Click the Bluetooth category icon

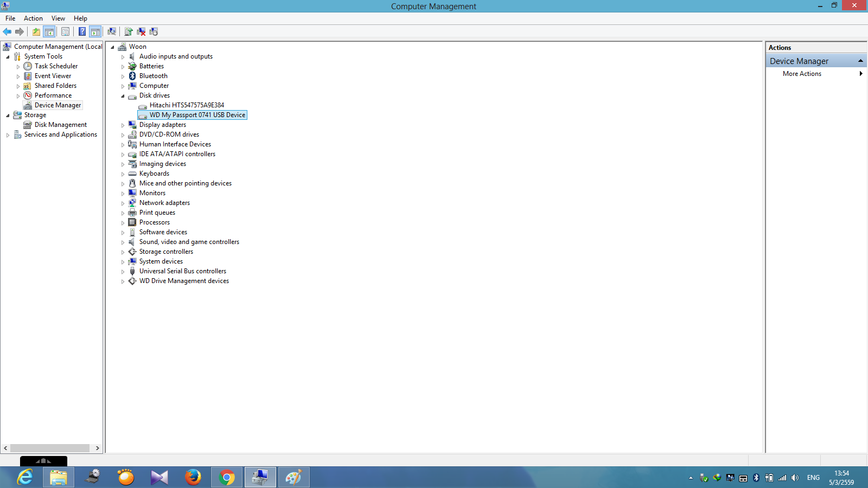click(x=132, y=76)
